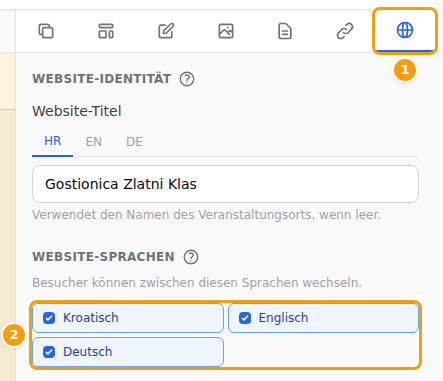Click the Website-Titel input field

[x=225, y=184]
